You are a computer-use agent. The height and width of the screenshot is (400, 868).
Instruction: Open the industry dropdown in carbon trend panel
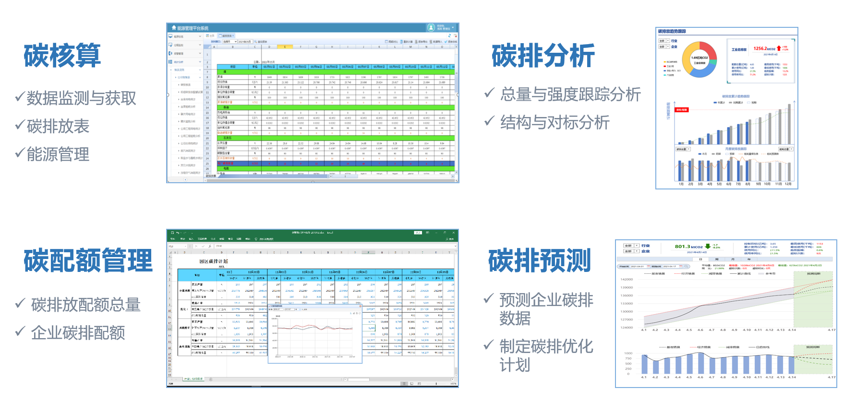coord(667,41)
